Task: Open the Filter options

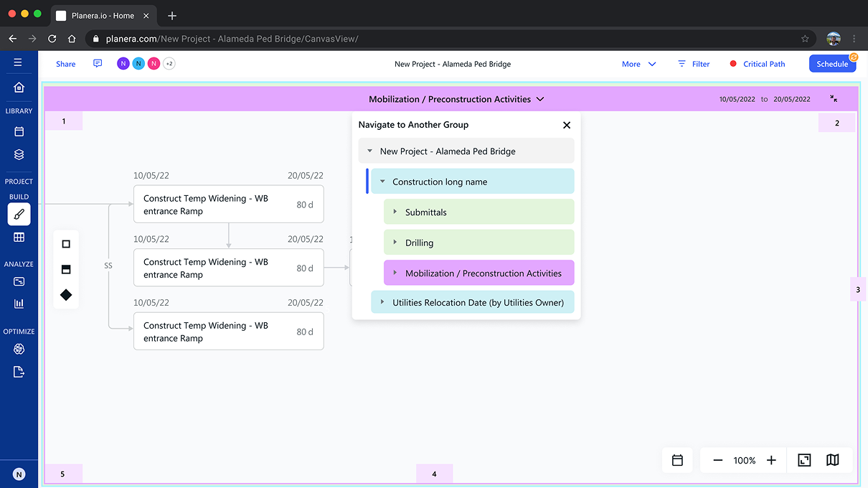Action: click(x=694, y=64)
